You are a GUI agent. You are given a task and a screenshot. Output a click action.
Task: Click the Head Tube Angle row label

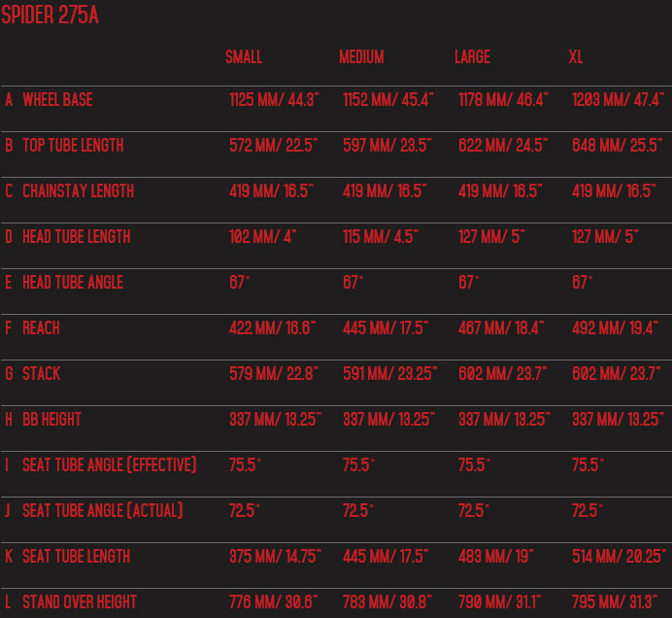pos(73,283)
